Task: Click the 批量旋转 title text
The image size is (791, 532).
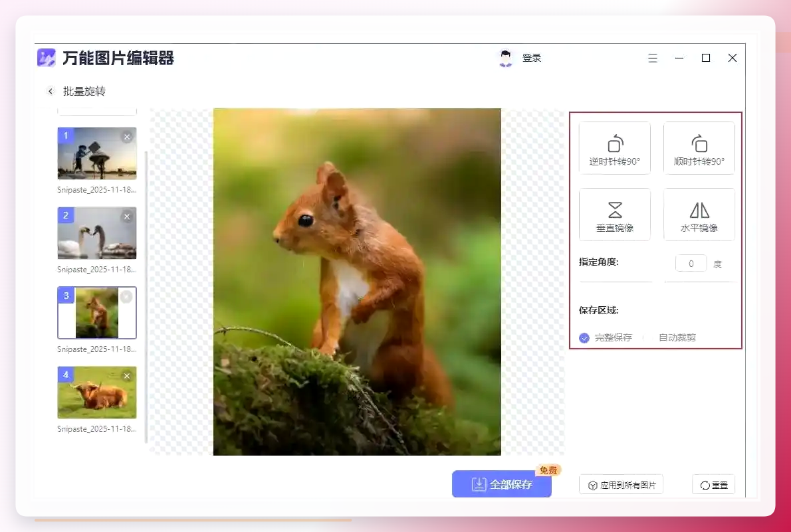Action: point(84,91)
